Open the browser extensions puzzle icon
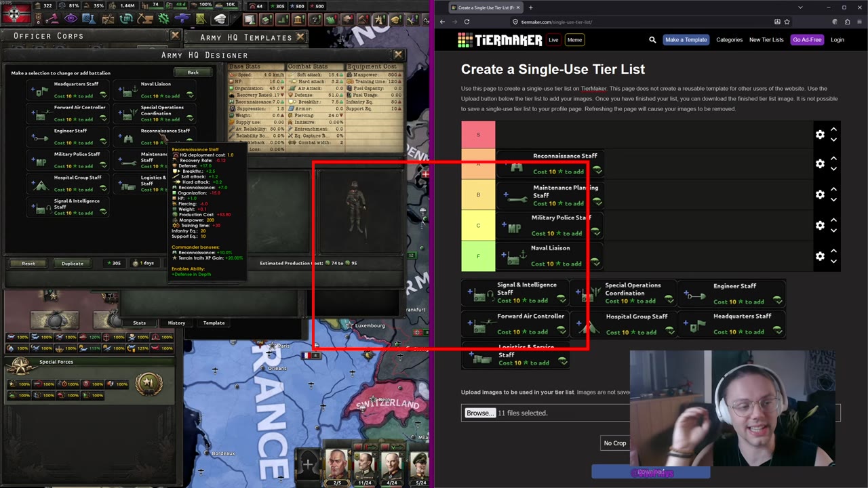The image size is (868, 488). tap(848, 22)
